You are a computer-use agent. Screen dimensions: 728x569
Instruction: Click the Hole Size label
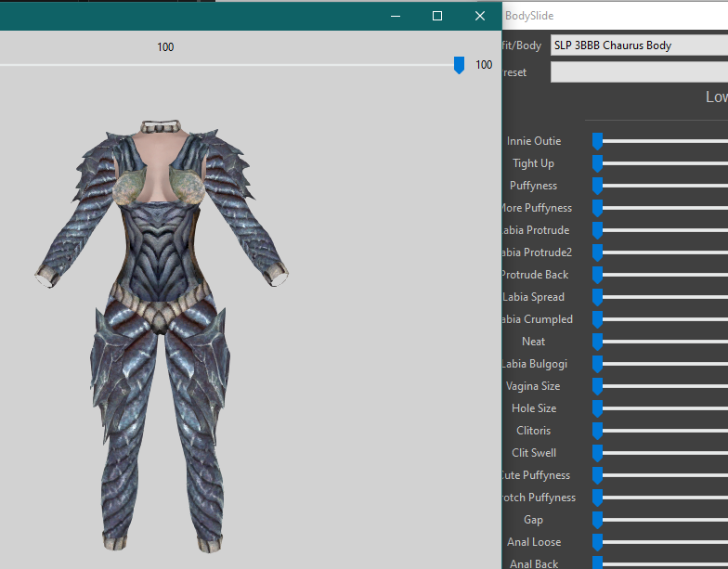[534, 408]
